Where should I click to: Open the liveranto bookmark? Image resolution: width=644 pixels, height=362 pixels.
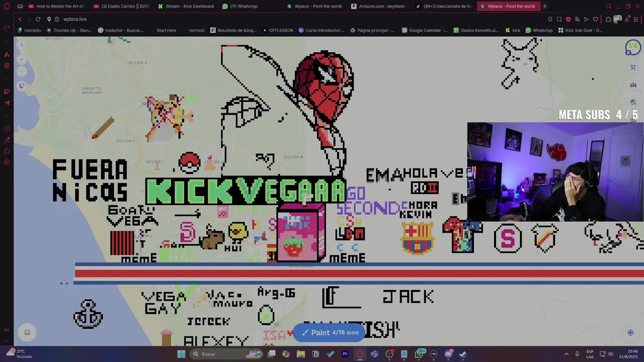pos(29,30)
